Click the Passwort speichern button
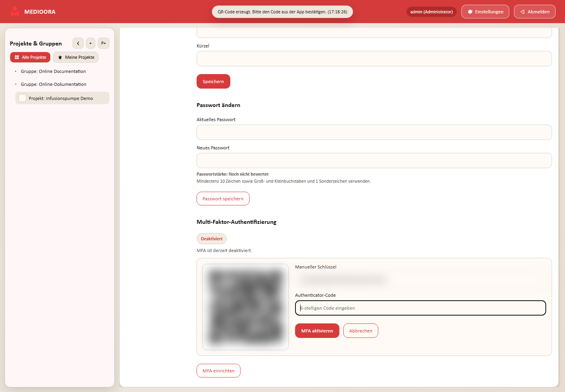Viewport: 565px width, 392px height. tap(223, 199)
